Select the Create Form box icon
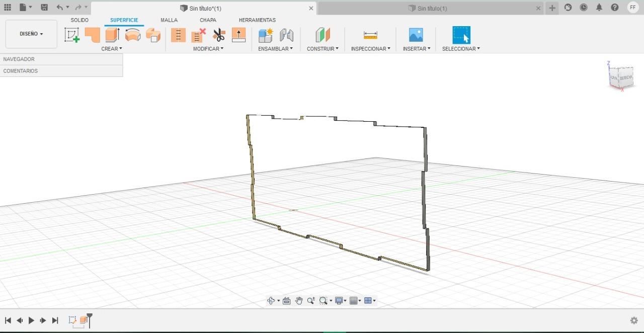The image size is (644, 333). 153,35
